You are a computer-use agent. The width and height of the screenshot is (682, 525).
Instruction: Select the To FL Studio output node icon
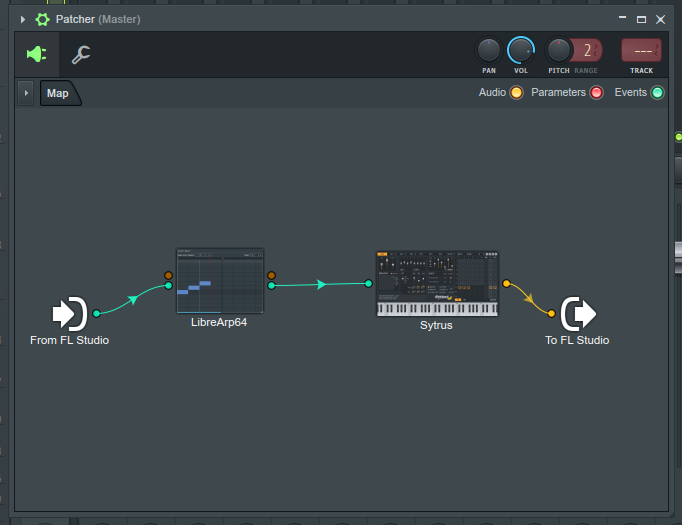pos(578,314)
